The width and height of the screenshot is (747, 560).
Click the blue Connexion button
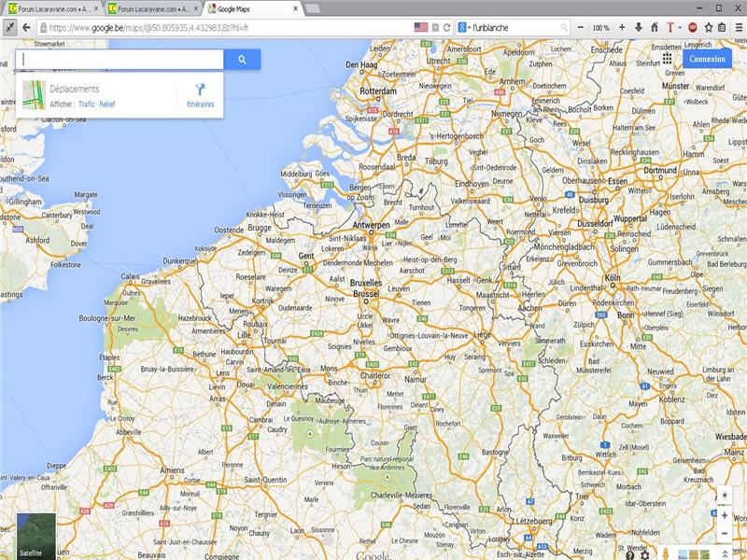coord(707,59)
